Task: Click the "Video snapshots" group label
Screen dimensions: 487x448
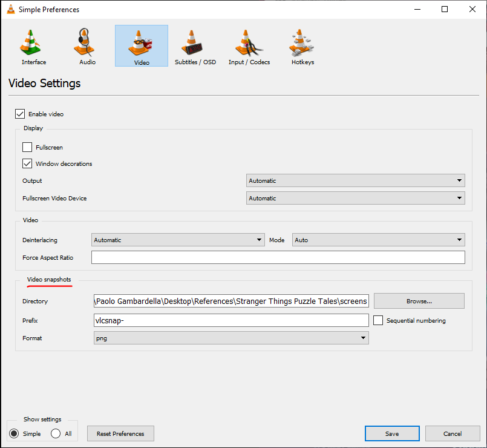Action: [x=49, y=280]
